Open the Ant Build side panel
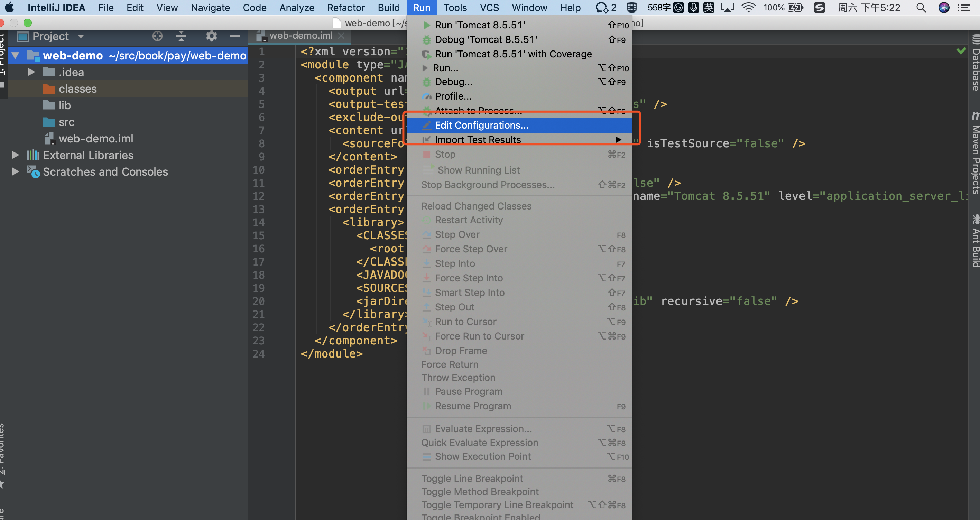 click(x=975, y=242)
